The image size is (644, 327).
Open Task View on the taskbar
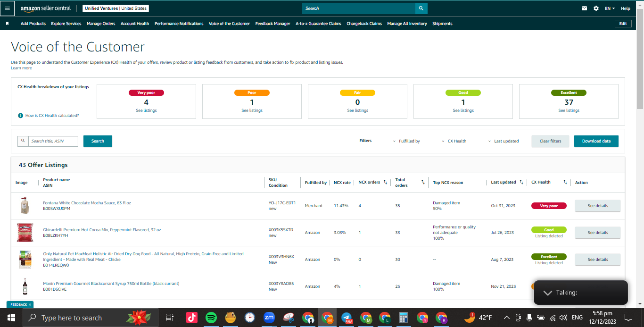[x=170, y=318]
